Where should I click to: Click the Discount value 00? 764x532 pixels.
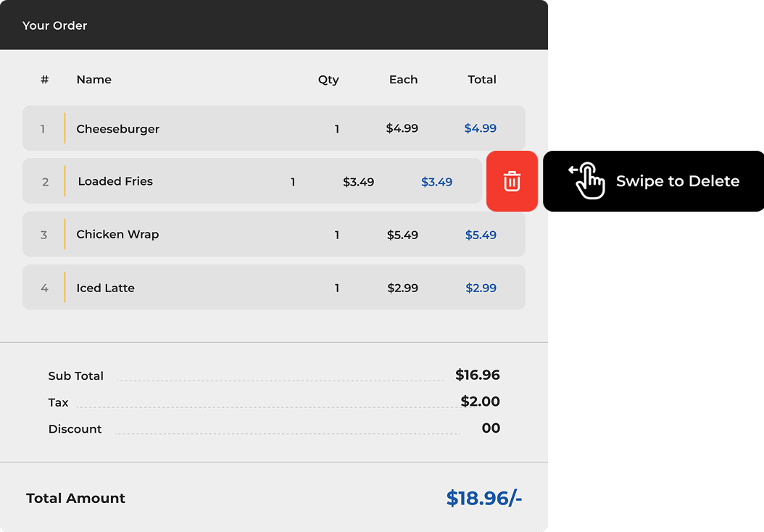pyautogui.click(x=491, y=428)
